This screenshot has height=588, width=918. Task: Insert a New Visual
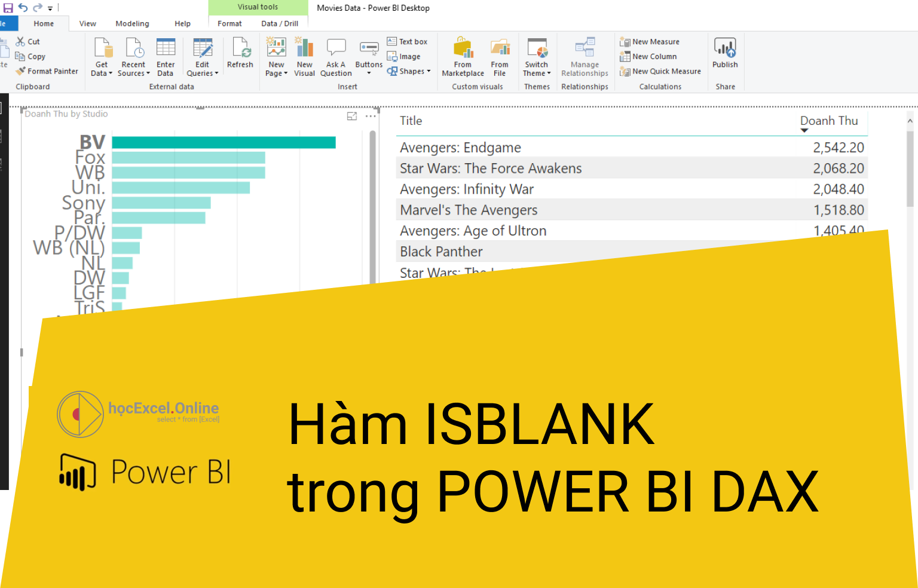click(x=305, y=57)
